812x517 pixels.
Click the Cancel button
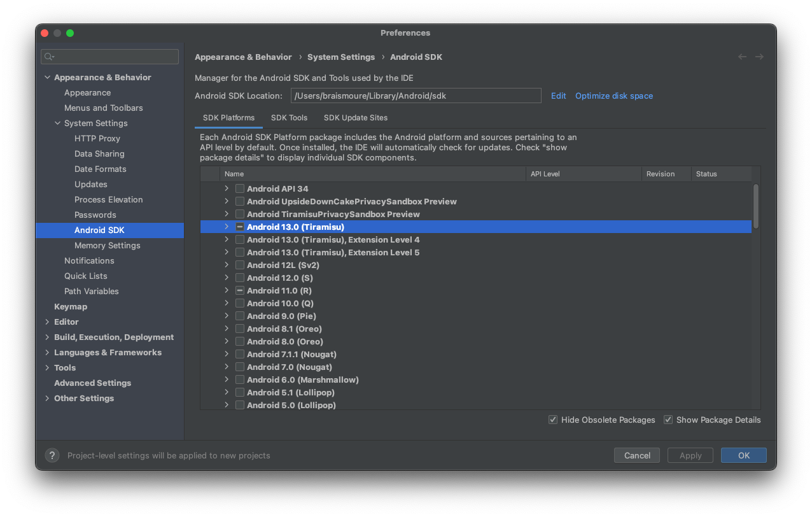tap(637, 455)
